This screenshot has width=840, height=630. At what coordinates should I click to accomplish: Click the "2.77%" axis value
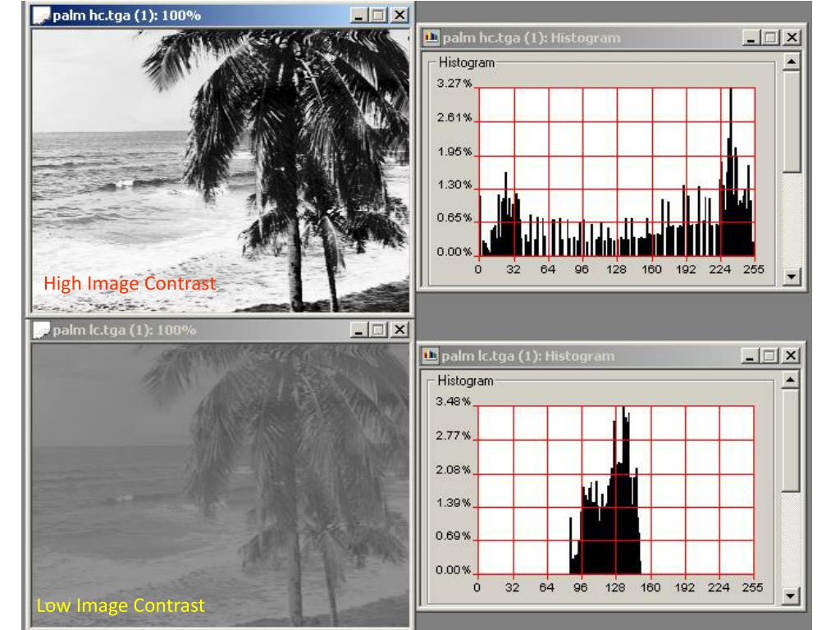[453, 436]
